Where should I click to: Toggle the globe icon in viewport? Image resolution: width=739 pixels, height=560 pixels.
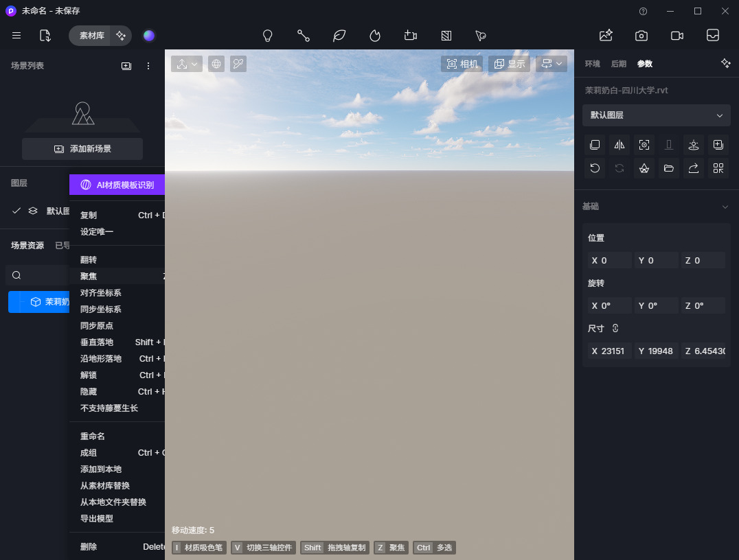pos(216,64)
